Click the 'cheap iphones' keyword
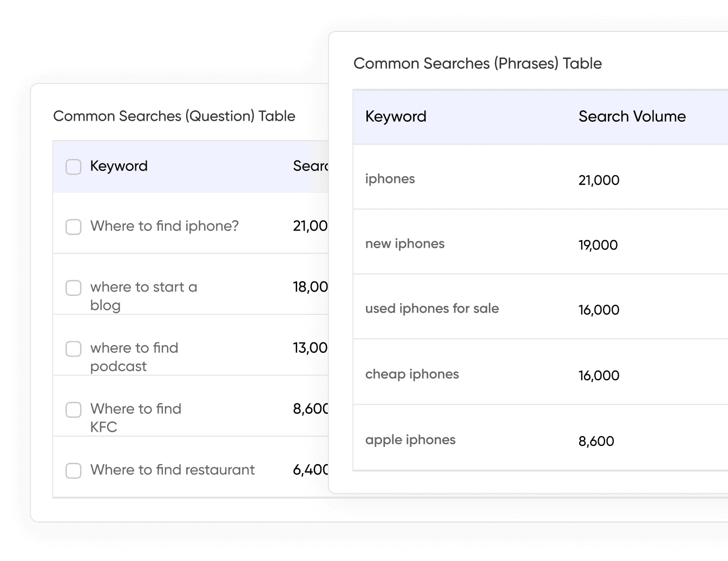This screenshot has width=728, height=561. click(412, 374)
